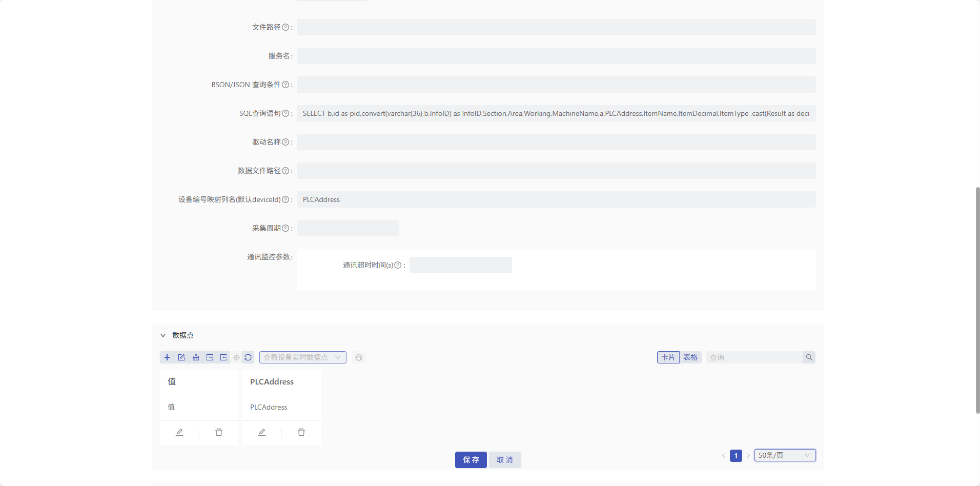Screen dimensions: 980x486
Task: Click the export data points icon
Action: pos(209,357)
